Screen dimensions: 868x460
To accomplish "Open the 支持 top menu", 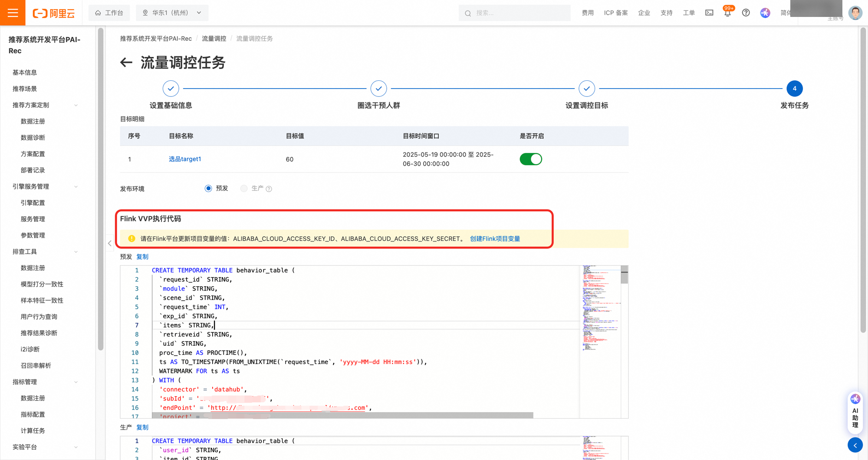I will point(667,13).
